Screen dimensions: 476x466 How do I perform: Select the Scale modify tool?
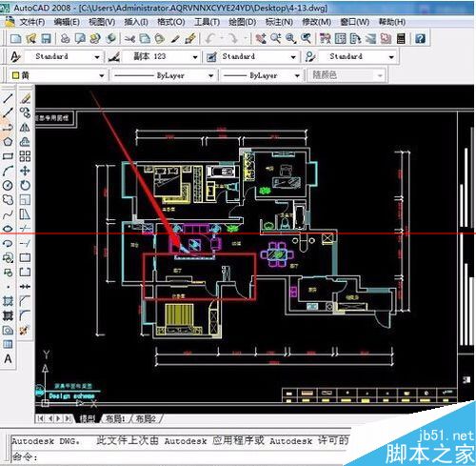[x=25, y=200]
